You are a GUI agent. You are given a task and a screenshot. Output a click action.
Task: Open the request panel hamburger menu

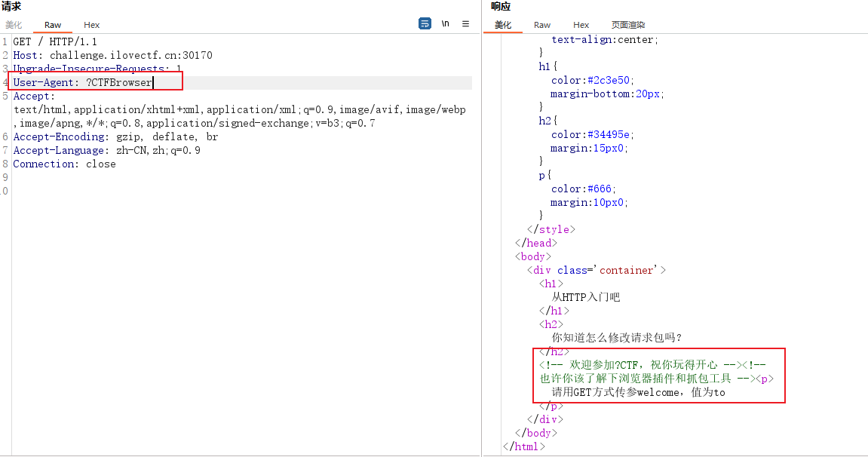point(465,24)
